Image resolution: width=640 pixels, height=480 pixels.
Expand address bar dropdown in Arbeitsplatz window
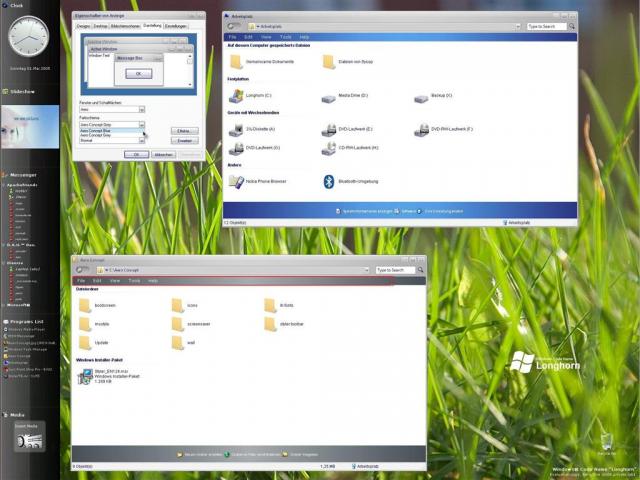[x=518, y=26]
